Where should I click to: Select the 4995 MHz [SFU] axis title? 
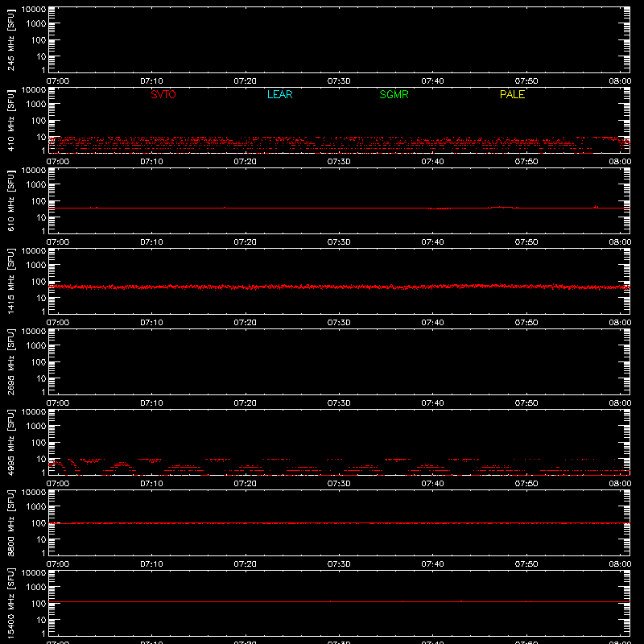11,443
